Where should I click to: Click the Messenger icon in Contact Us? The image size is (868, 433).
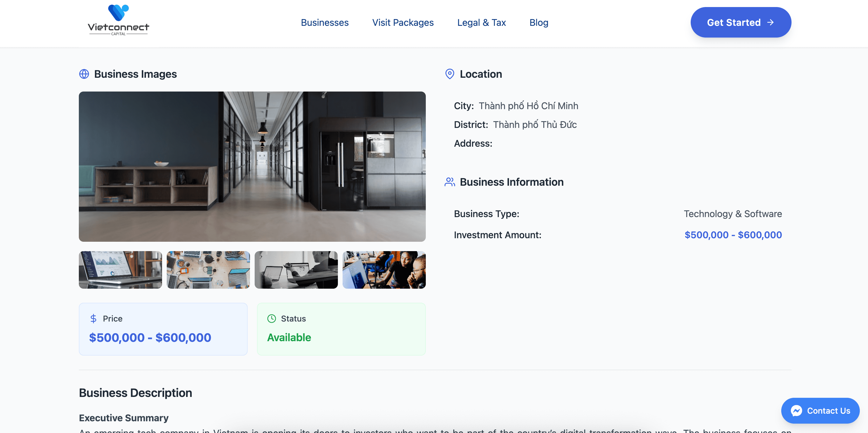[796, 411]
